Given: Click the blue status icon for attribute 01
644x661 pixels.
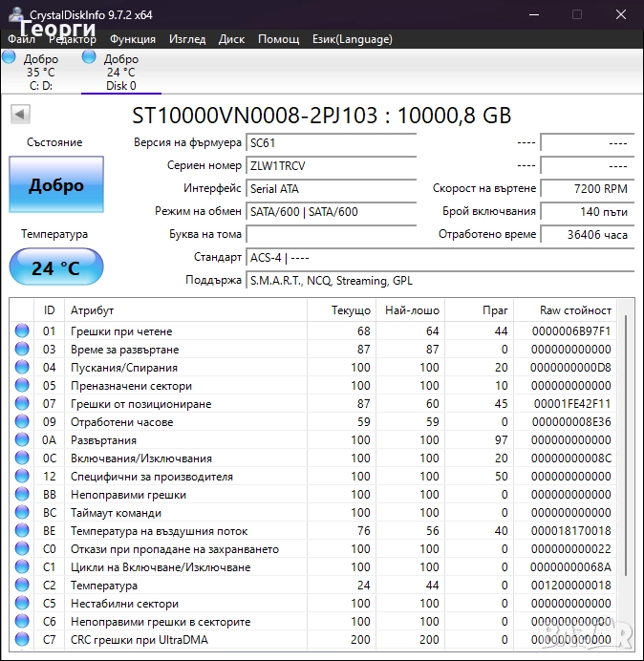Looking at the screenshot, I should (22, 331).
